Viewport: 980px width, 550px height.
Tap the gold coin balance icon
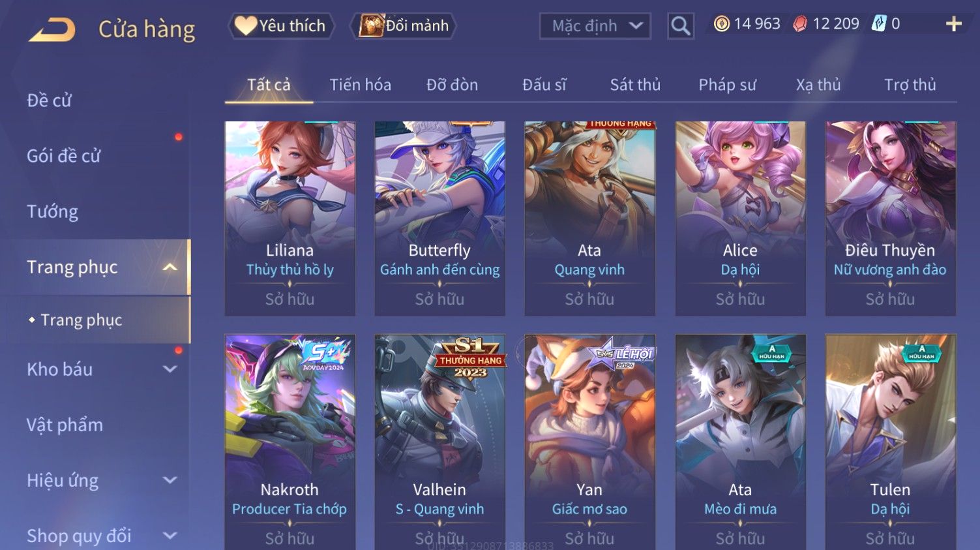[721, 24]
